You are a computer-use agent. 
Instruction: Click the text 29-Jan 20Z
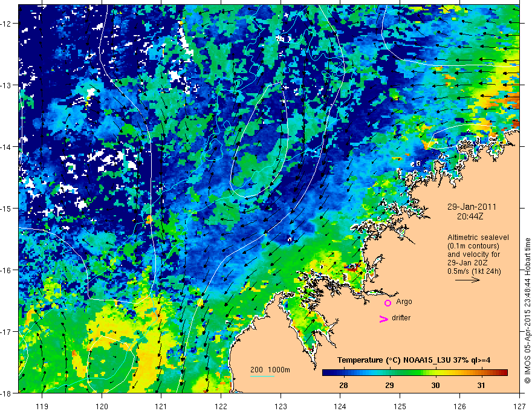pyautogui.click(x=467, y=263)
